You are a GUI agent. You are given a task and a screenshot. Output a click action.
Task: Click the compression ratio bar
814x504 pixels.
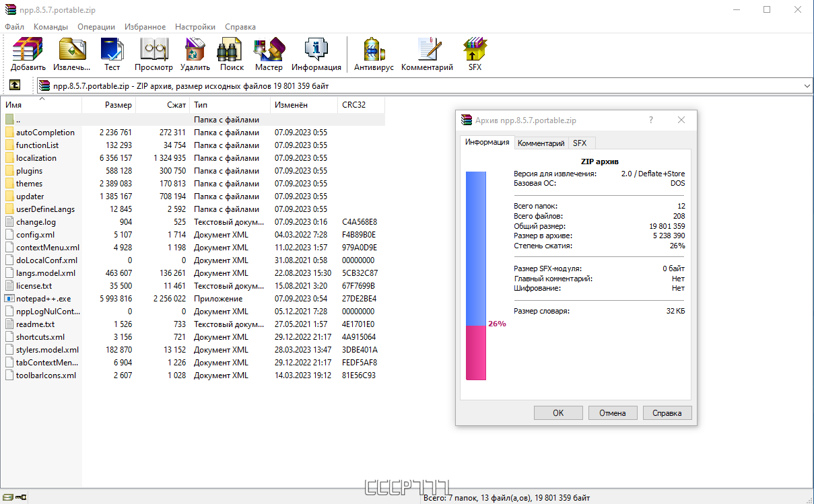tap(475, 276)
